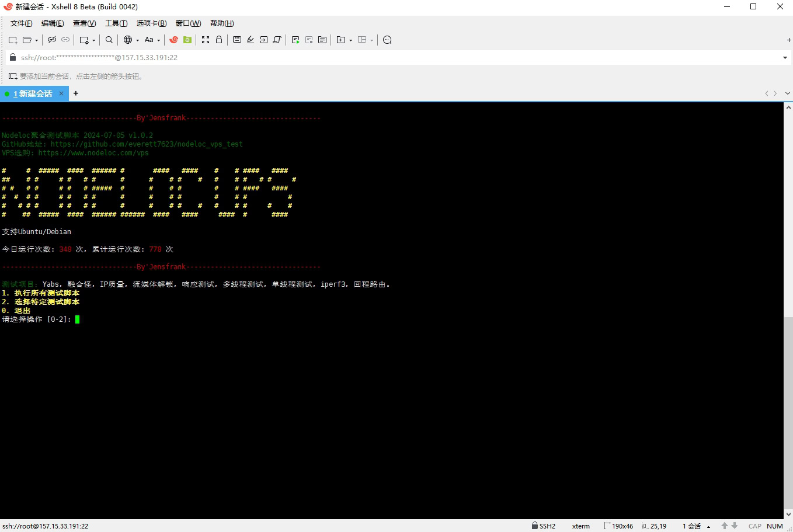
Task: Expand the new tab group dropdown arrow
Action: point(350,40)
